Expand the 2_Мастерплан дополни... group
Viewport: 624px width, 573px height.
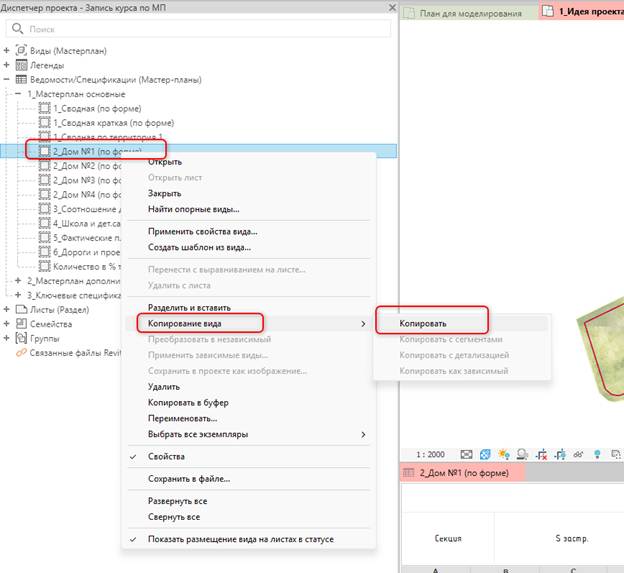(18, 281)
